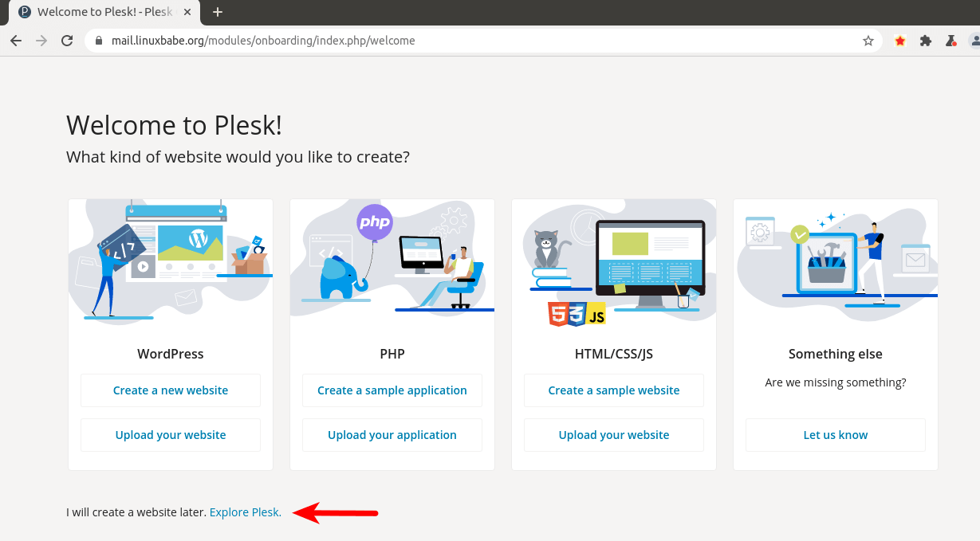Click the flask extension icon
The height and width of the screenshot is (541, 980).
950,41
